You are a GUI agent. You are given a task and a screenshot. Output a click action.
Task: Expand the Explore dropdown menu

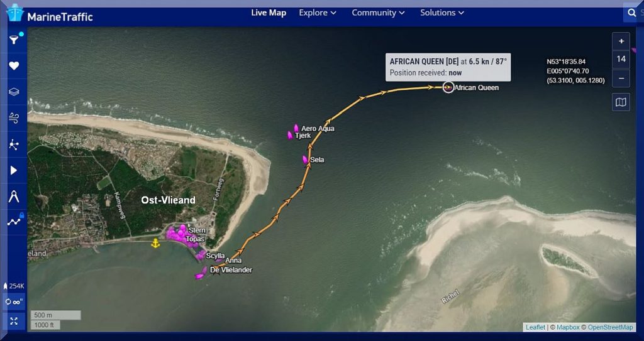pyautogui.click(x=318, y=13)
